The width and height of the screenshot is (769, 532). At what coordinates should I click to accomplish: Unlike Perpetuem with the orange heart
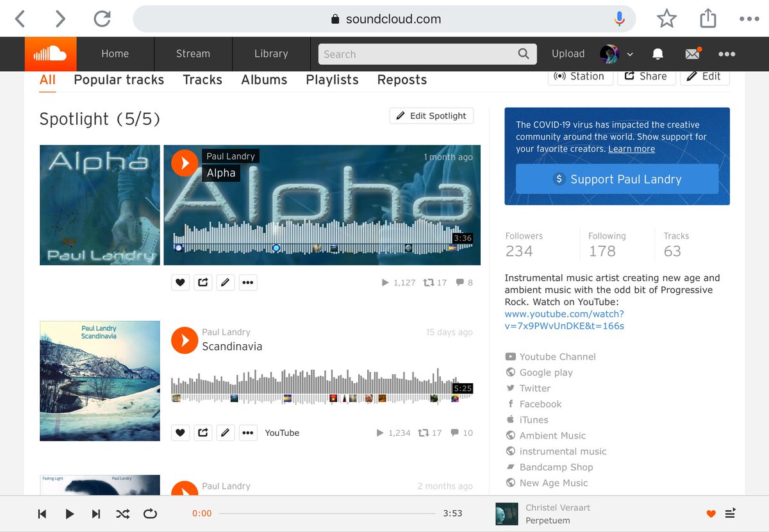pos(711,513)
